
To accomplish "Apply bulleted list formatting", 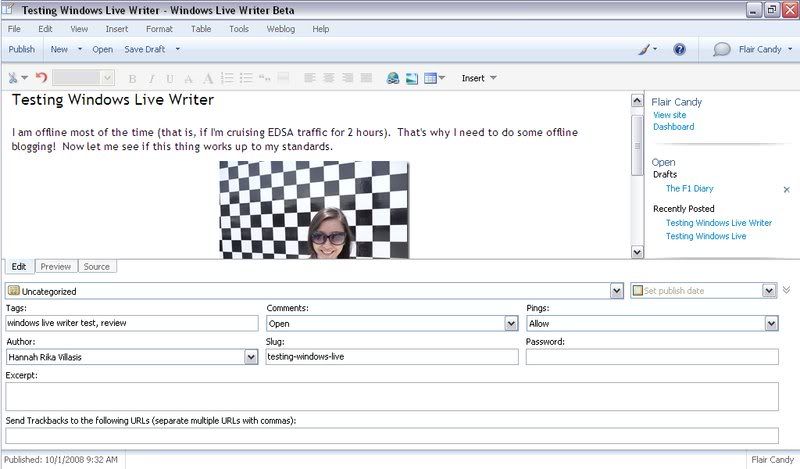I will (x=246, y=78).
